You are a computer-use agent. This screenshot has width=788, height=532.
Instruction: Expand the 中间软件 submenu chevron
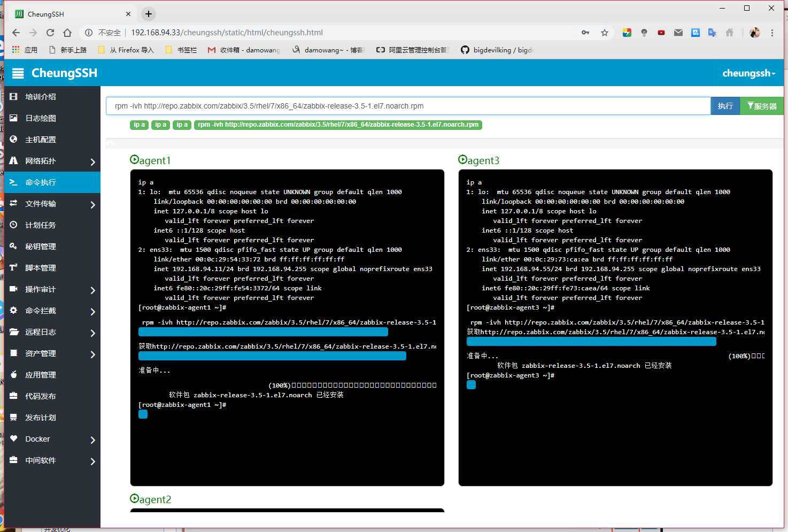pyautogui.click(x=92, y=461)
